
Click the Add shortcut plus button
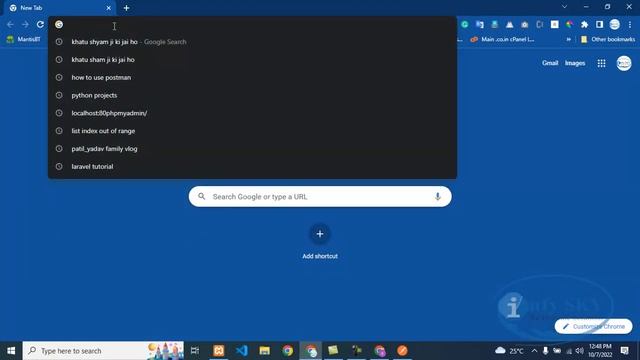[x=320, y=234]
